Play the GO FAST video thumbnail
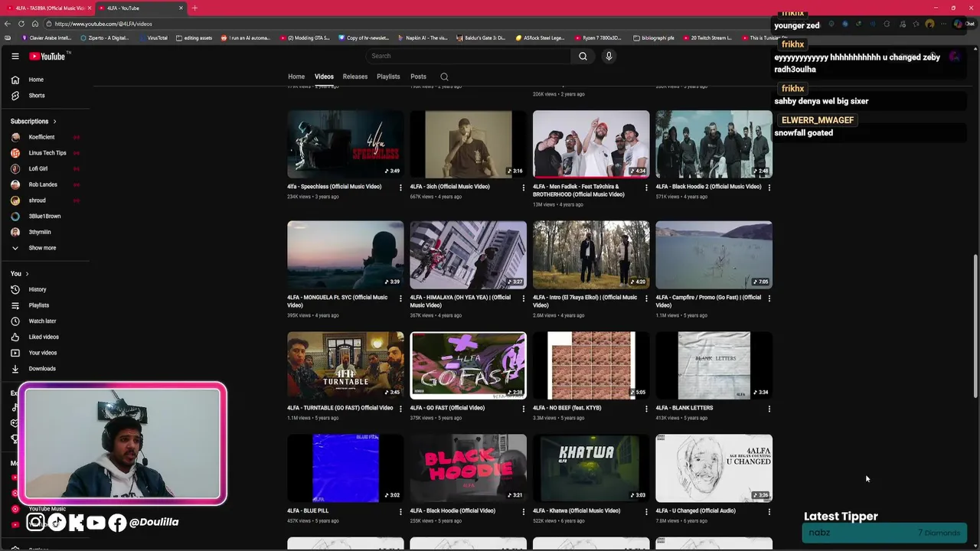Image resolution: width=980 pixels, height=551 pixels. tap(469, 365)
